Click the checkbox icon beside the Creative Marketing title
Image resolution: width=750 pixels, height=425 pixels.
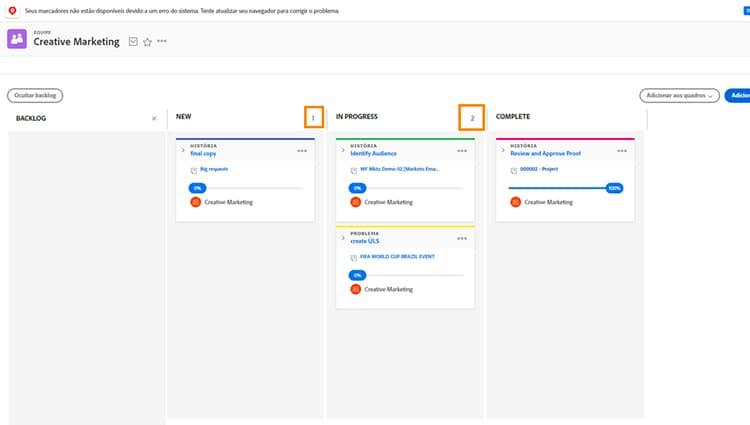point(133,42)
